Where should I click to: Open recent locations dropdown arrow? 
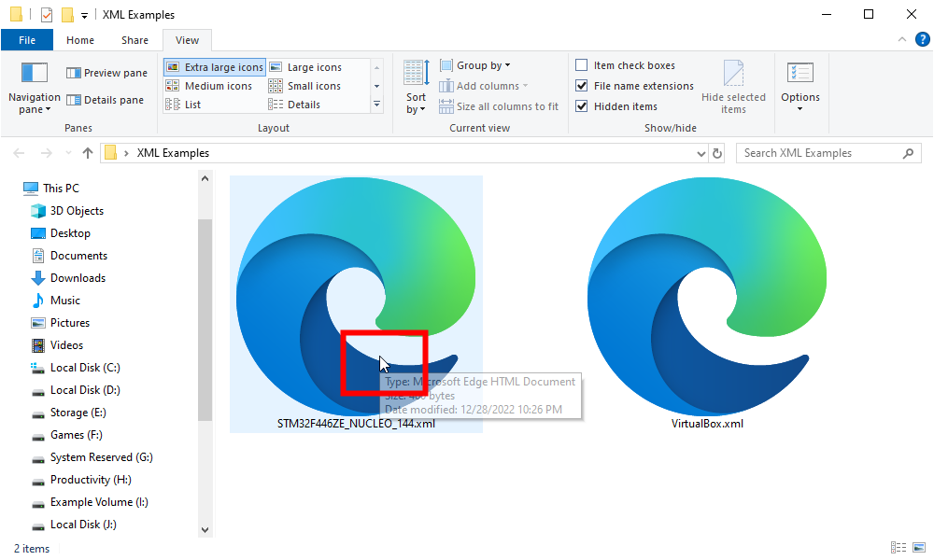pos(68,153)
